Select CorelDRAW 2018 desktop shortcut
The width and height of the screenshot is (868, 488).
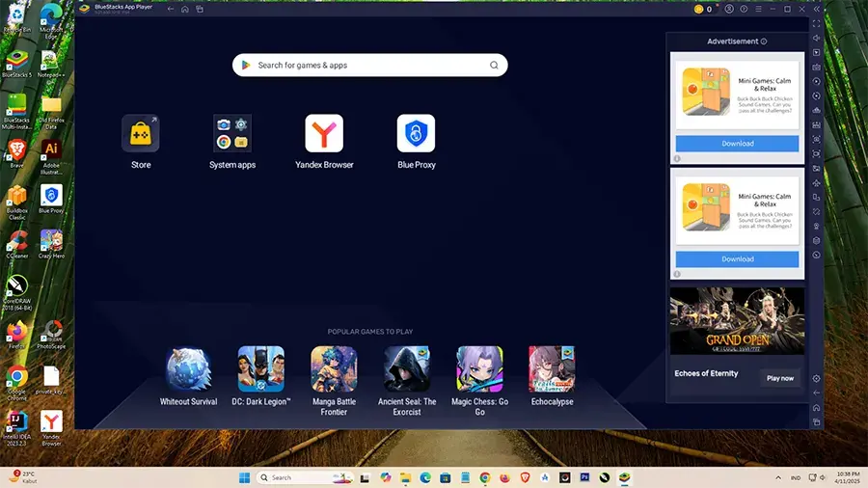(16, 292)
